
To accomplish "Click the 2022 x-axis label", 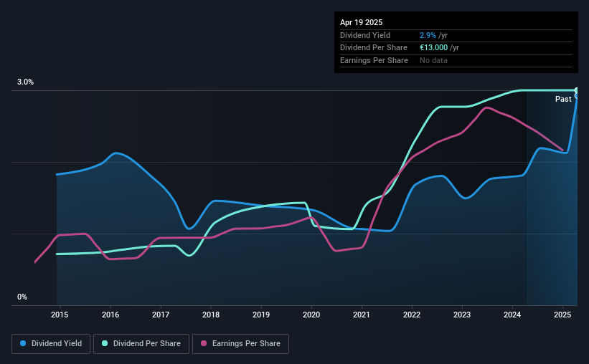I will pyautogui.click(x=412, y=315).
